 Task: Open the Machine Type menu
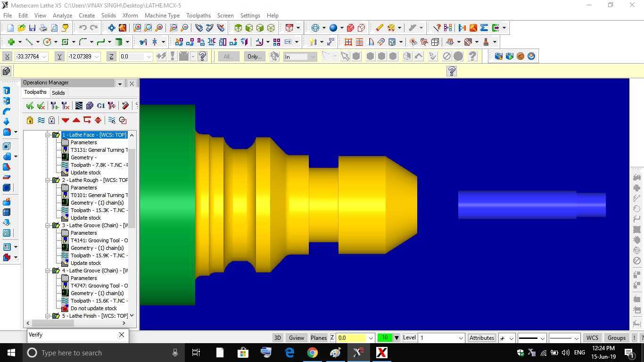(x=162, y=15)
